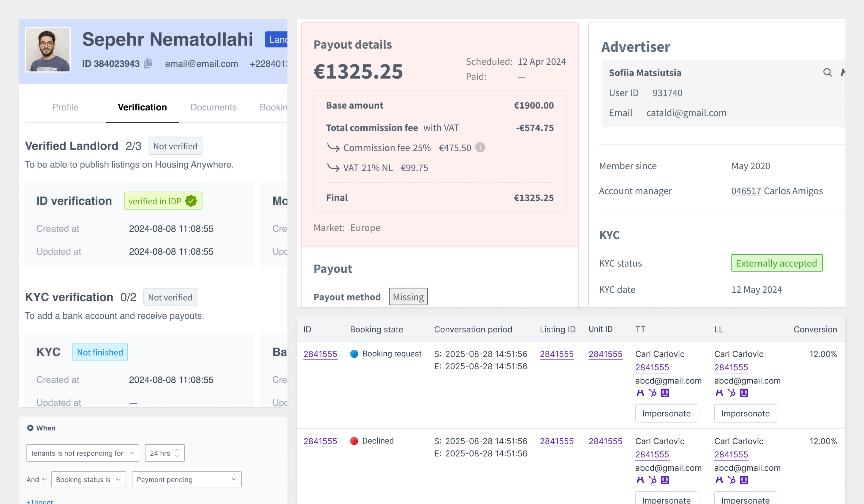Open the 'And' operator dropdown

coord(36,479)
